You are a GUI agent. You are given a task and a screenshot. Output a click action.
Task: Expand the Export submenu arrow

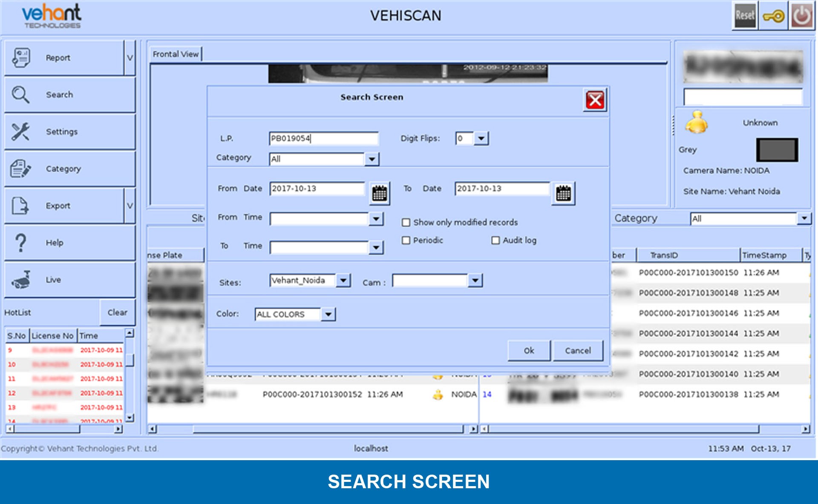tap(130, 206)
